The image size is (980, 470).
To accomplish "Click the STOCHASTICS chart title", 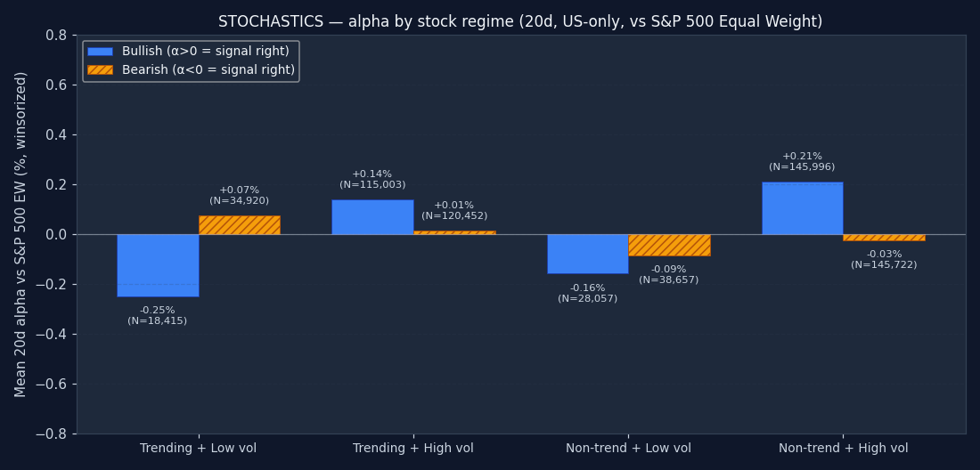I will pyautogui.click(x=520, y=22).
